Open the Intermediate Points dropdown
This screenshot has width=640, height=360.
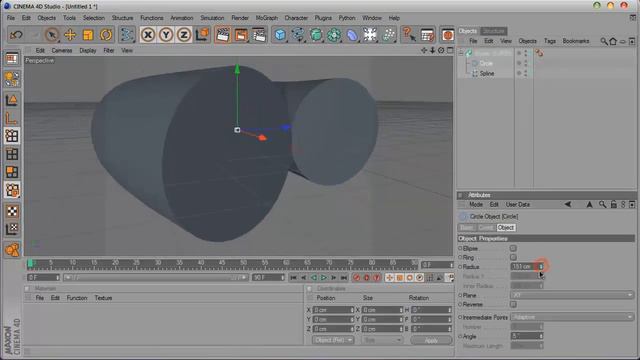click(572, 317)
